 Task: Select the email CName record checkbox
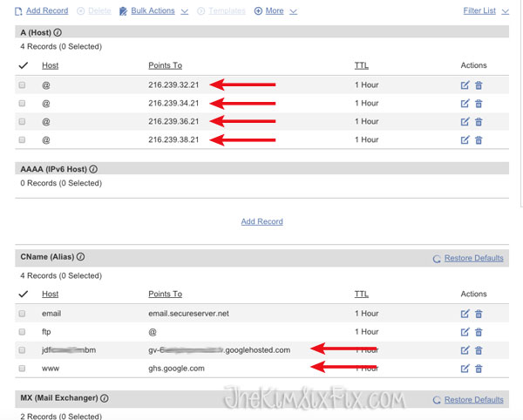(x=22, y=314)
